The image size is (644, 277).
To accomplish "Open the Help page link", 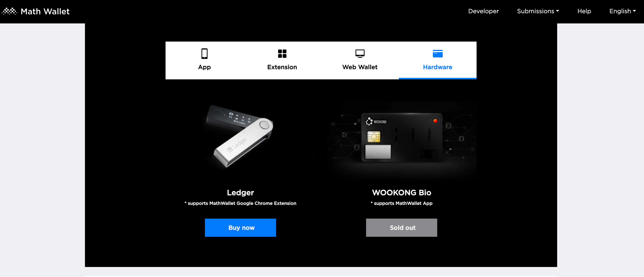I will tap(584, 11).
